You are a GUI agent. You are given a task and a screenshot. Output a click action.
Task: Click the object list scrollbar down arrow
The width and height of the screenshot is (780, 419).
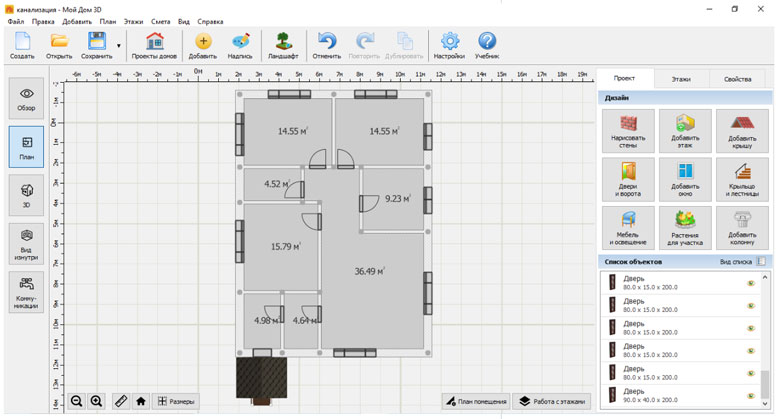pos(767,405)
